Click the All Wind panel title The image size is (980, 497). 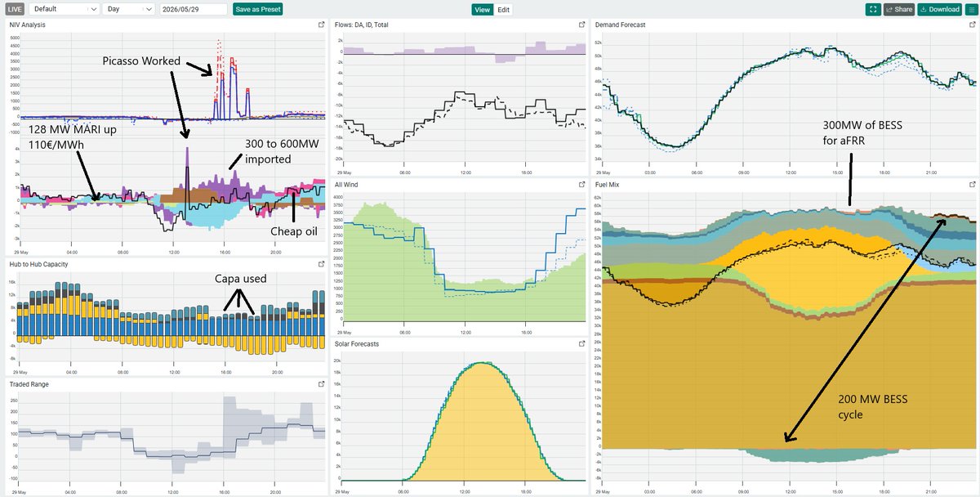pyautogui.click(x=347, y=185)
